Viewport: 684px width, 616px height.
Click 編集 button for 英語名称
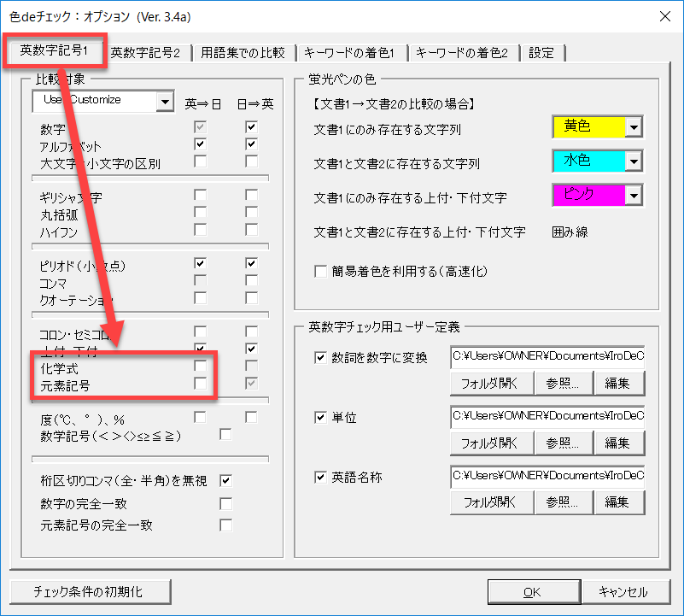click(619, 502)
